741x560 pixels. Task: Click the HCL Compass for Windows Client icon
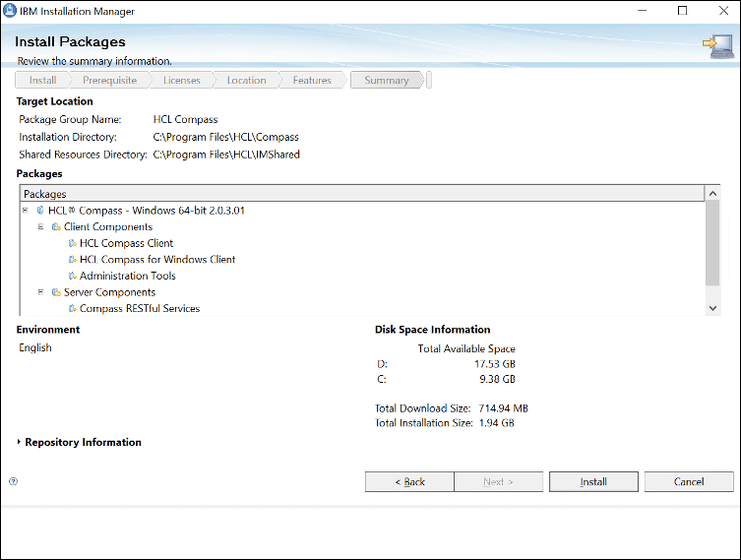point(72,260)
